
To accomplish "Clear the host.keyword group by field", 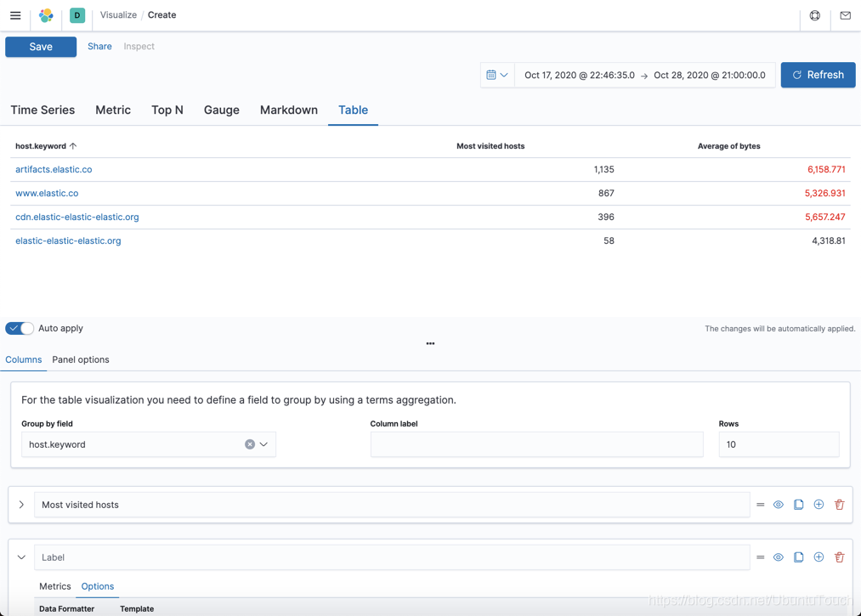I will (x=250, y=444).
